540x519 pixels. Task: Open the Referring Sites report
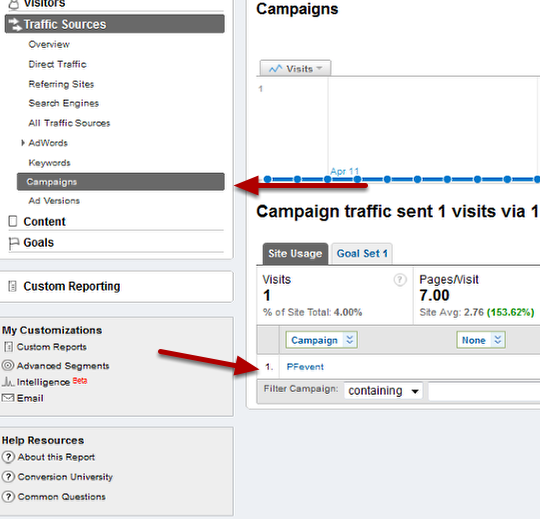point(61,84)
